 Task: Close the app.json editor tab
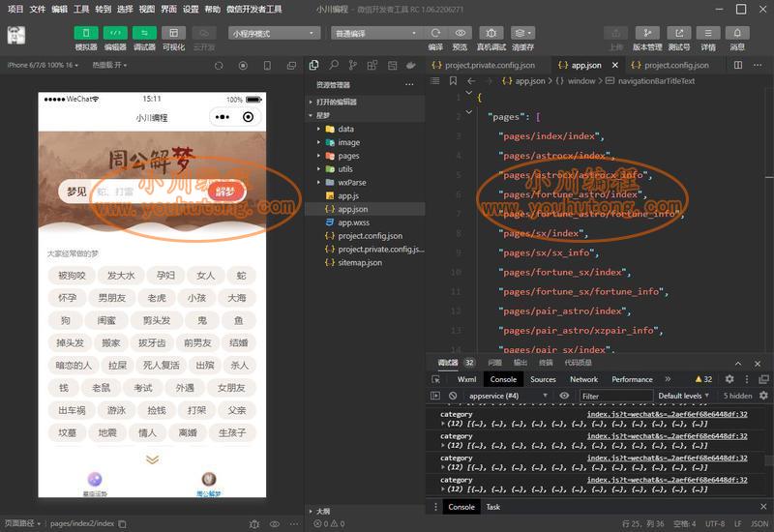615,65
